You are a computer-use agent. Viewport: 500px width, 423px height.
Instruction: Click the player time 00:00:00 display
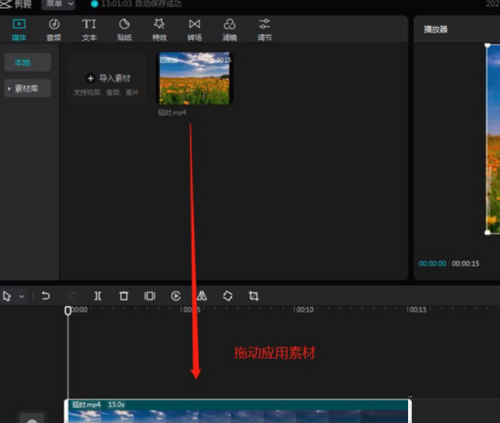click(x=432, y=263)
